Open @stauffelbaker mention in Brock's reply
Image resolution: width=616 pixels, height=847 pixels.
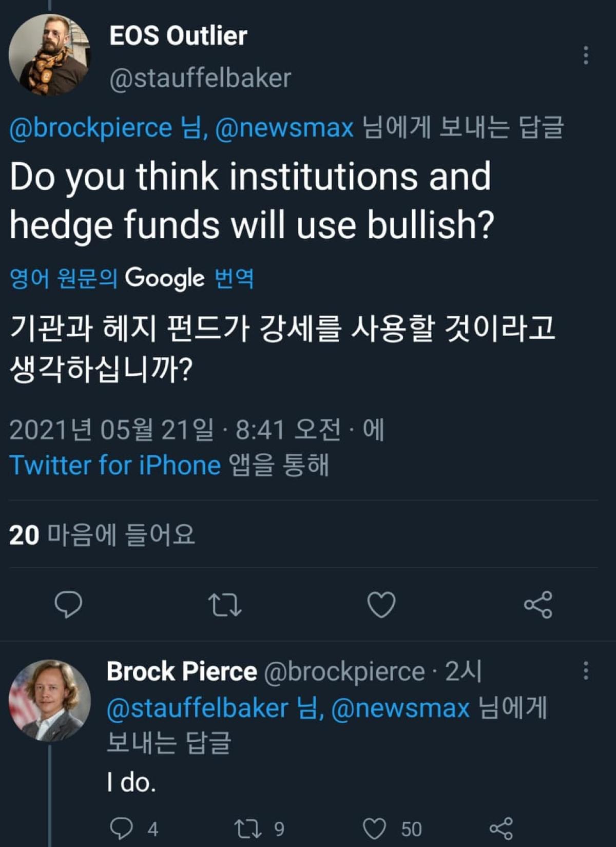pyautogui.click(x=197, y=708)
